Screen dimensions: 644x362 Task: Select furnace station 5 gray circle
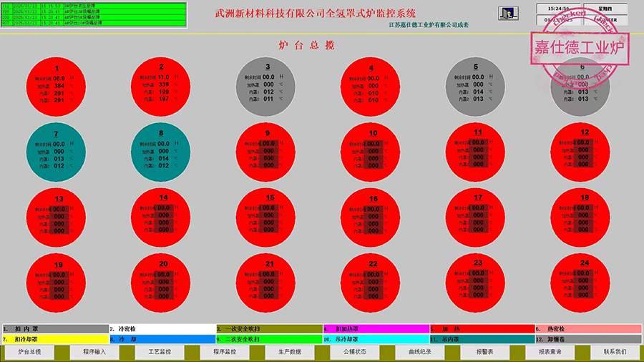click(476, 87)
